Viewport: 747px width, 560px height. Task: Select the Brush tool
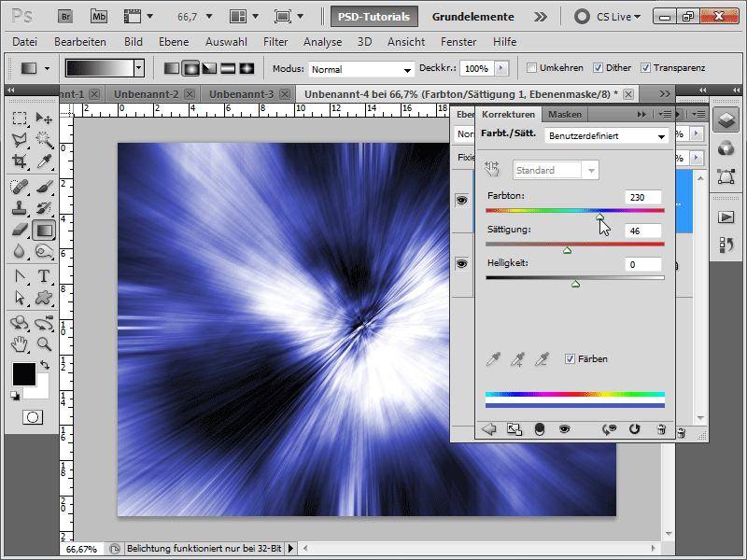point(44,187)
